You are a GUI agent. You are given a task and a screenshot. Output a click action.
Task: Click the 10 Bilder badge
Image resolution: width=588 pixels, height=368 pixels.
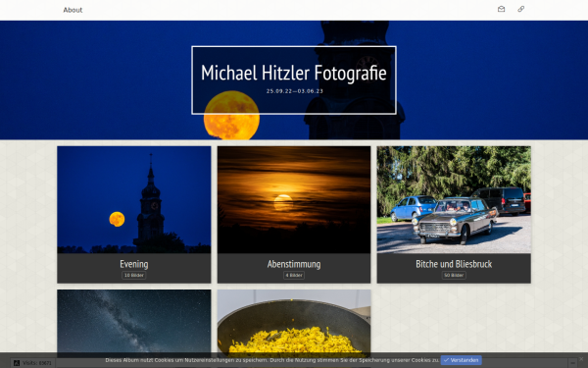click(134, 275)
